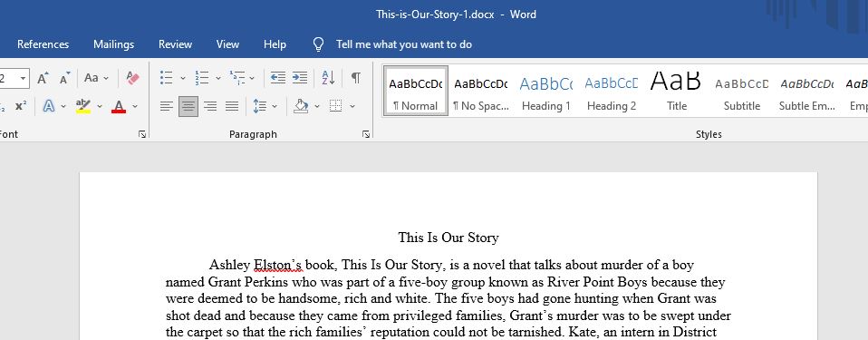
Task: Open line and paragraph spacing menu
Action: 265,106
